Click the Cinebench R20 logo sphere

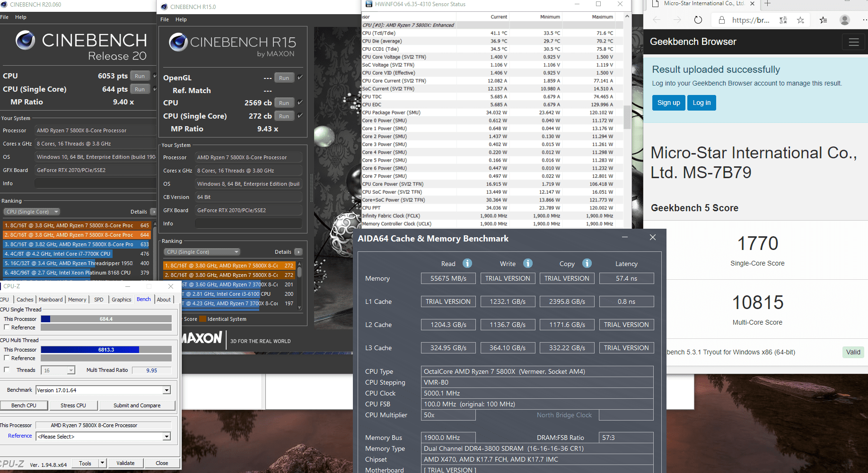[x=26, y=40]
